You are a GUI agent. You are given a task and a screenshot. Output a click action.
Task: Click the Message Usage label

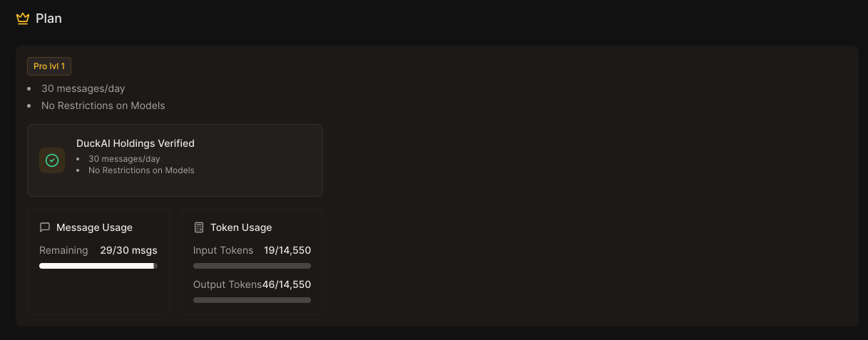pos(94,227)
